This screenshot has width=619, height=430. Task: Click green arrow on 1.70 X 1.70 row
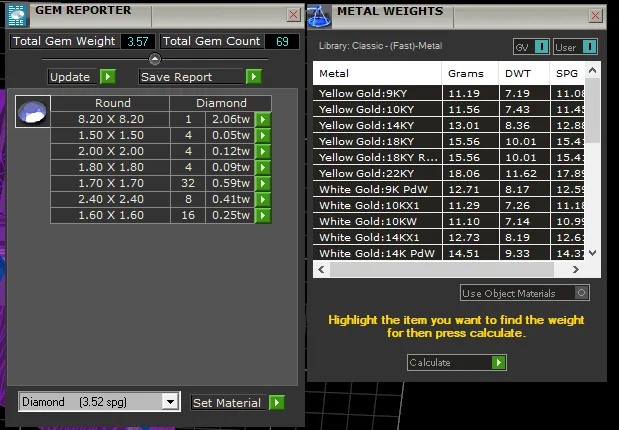coord(263,183)
